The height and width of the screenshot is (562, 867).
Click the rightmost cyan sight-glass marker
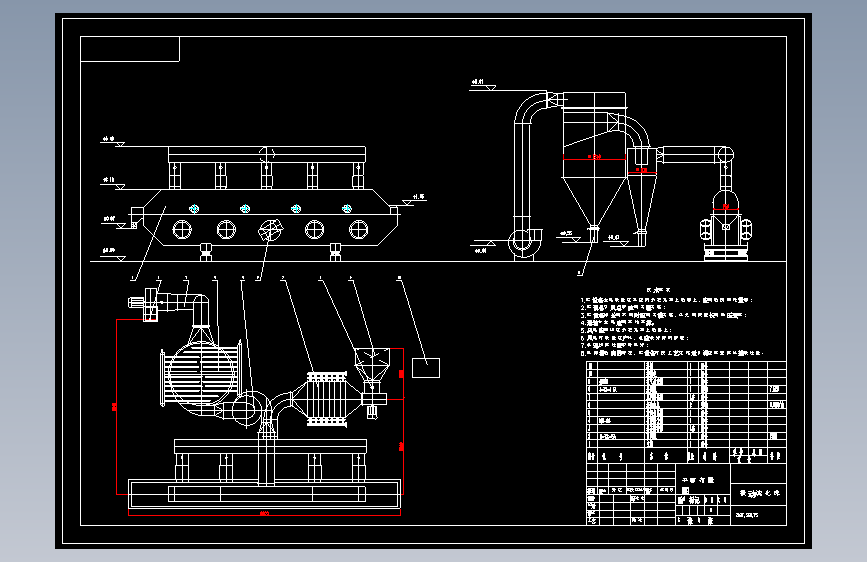[x=347, y=209]
